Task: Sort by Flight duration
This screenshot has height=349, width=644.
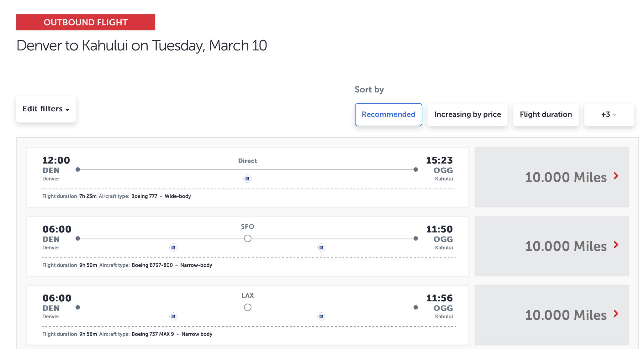Action: 546,115
